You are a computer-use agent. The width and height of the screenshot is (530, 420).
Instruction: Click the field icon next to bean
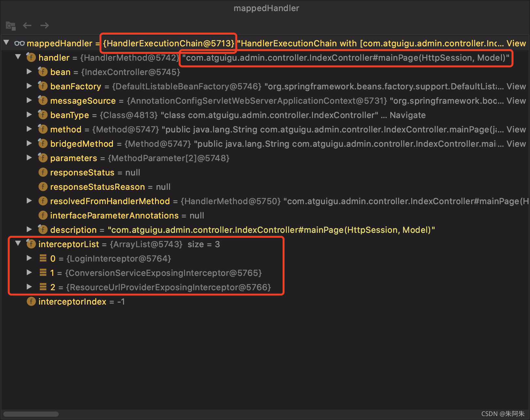pos(43,72)
